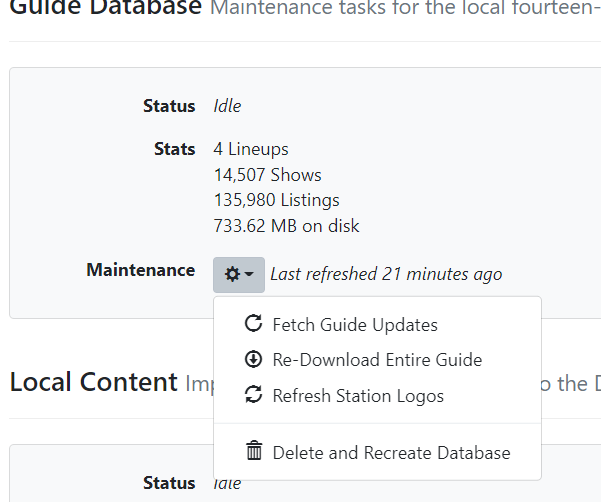The height and width of the screenshot is (502, 601).
Task: Click the circular arrow Fetch Guide Updates icon
Action: (x=254, y=324)
